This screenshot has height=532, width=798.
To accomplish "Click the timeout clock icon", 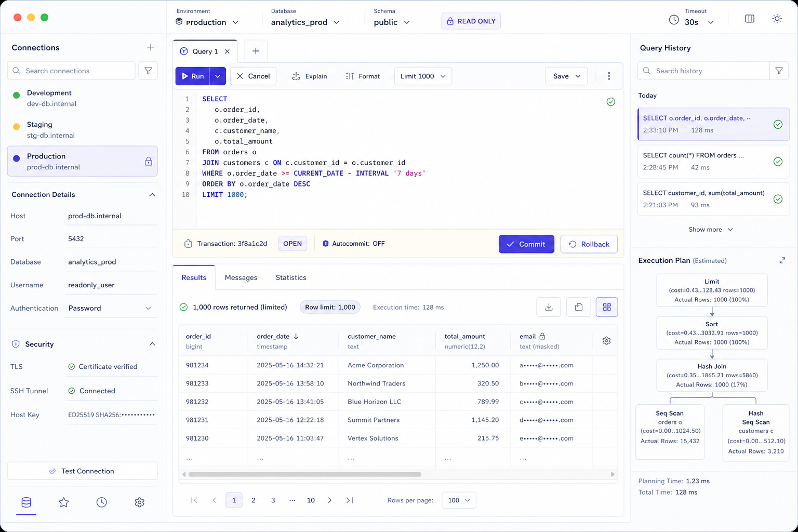I will point(674,20).
